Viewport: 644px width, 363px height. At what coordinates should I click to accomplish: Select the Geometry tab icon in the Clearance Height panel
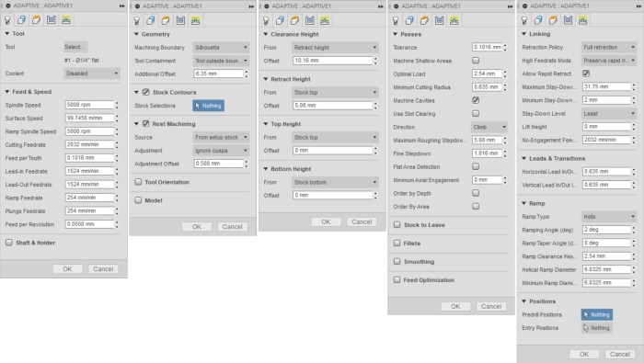(280, 20)
